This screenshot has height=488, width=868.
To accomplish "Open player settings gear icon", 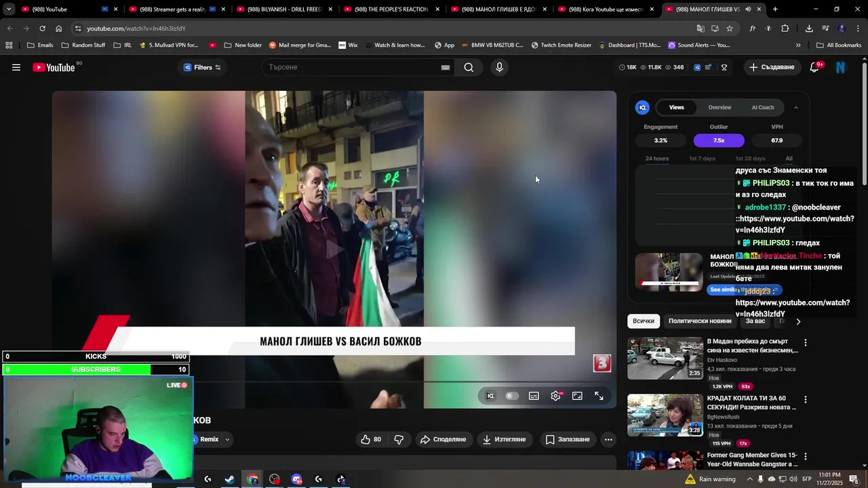I will coord(556,396).
